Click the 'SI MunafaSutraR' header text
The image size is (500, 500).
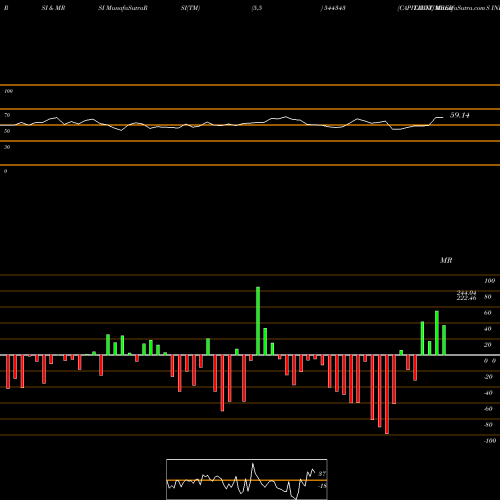click(123, 8)
